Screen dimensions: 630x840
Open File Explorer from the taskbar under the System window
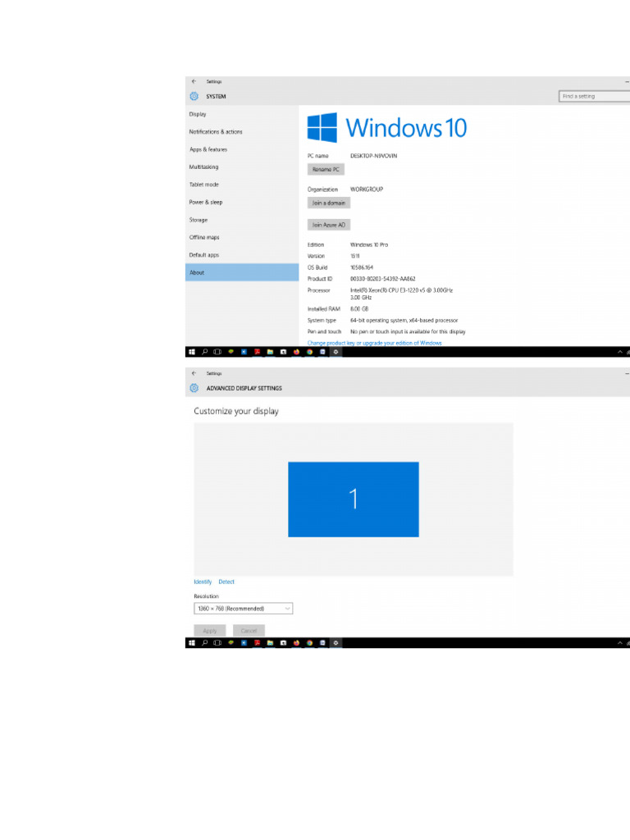[x=270, y=352]
